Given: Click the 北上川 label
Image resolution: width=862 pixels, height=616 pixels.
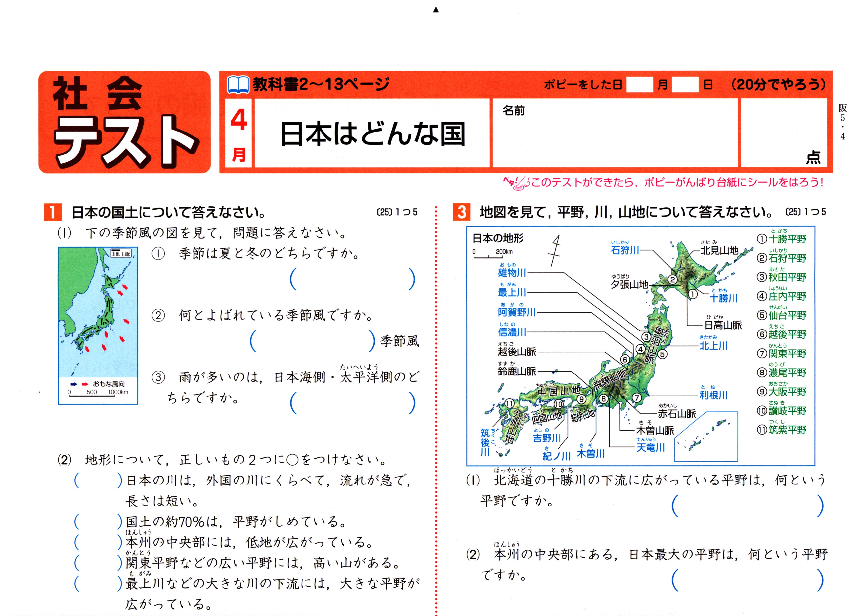Looking at the screenshot, I should tap(713, 343).
